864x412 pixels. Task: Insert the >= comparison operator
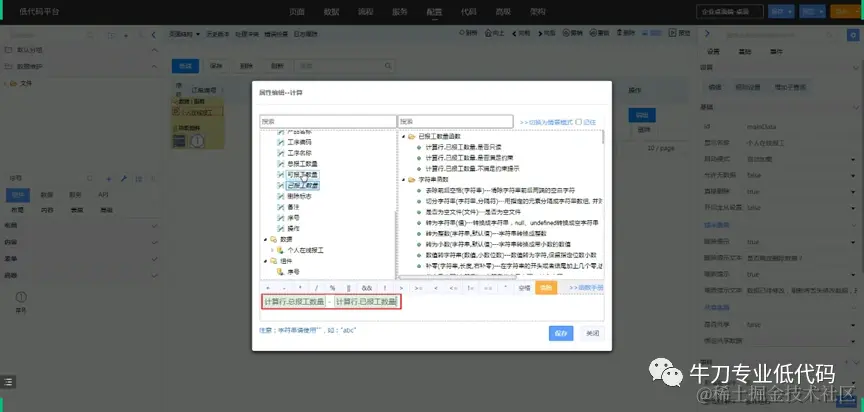click(418, 288)
